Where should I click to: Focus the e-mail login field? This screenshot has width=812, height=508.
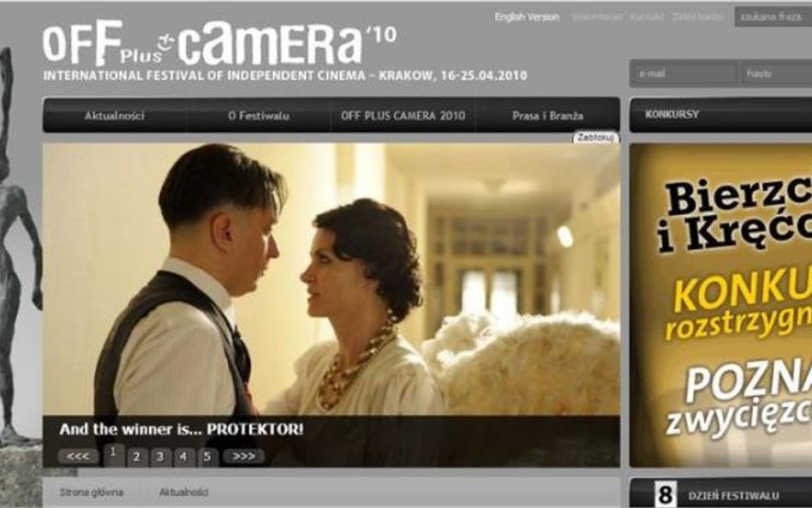click(685, 74)
